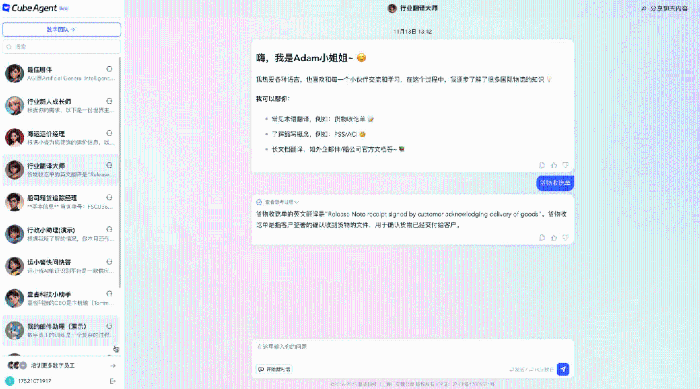This screenshot has width=700, height=389.
Task: Click the circle icon on the first sidebar chat
Action: (109, 69)
